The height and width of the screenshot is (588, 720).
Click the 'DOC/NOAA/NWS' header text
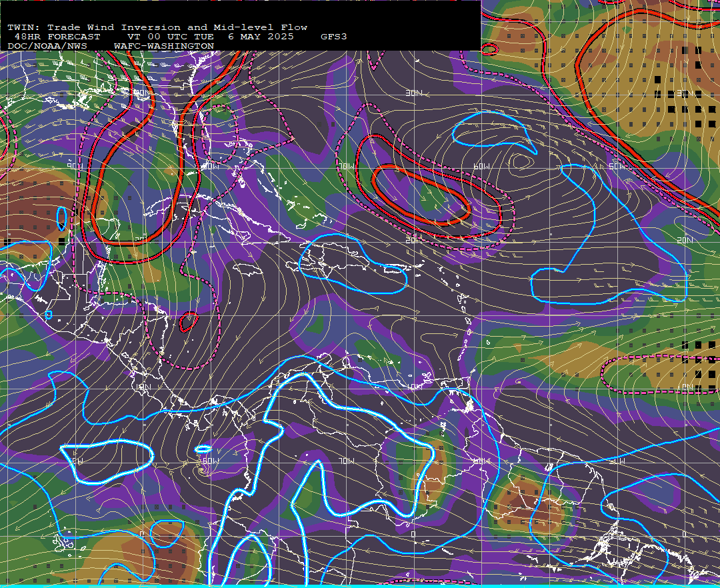(x=47, y=47)
